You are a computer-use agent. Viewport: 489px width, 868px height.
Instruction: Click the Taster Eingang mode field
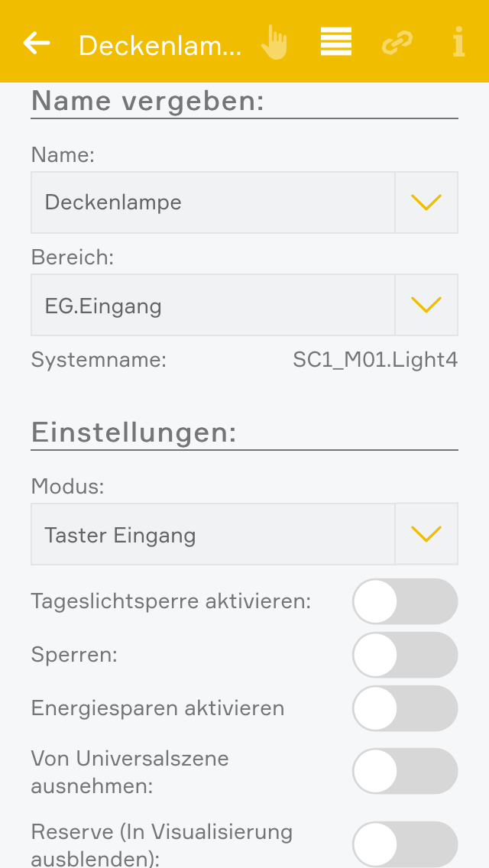coord(212,534)
